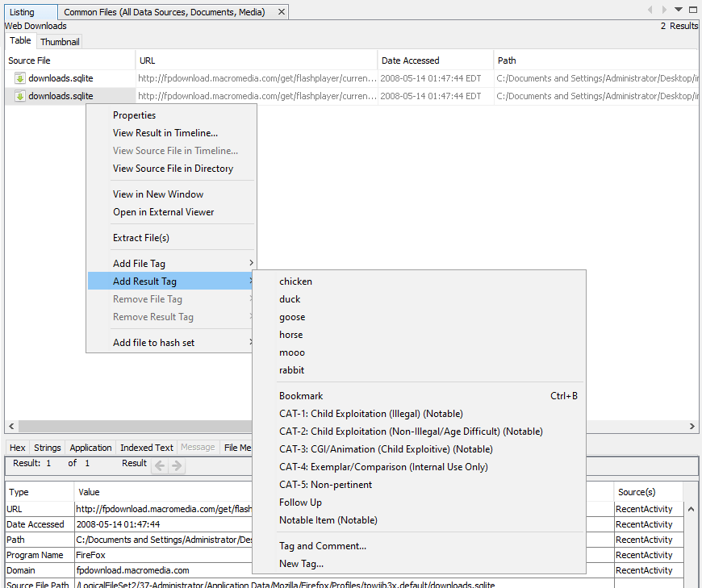
Task: Expand the Add File Tag submenu
Action: point(144,261)
